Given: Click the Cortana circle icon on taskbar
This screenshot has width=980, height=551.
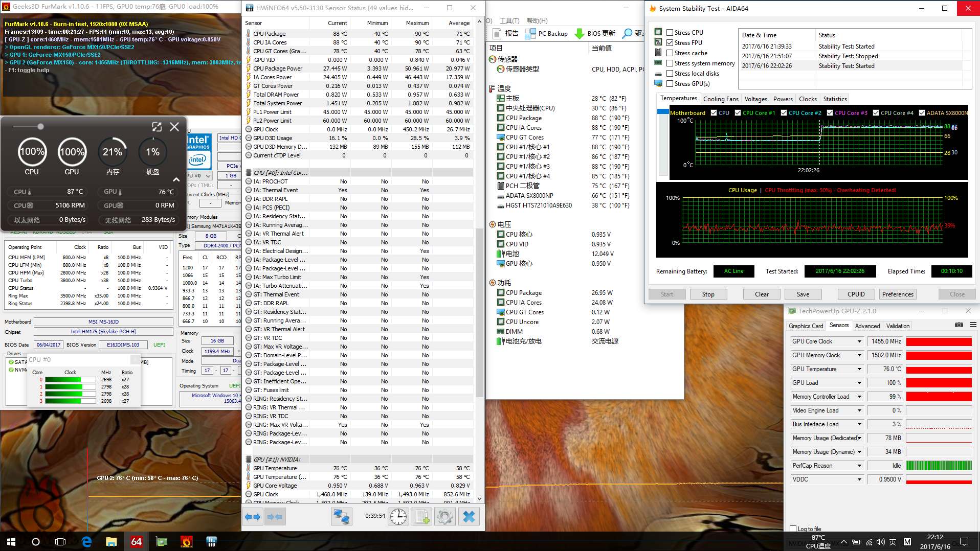Looking at the screenshot, I should (x=36, y=541).
